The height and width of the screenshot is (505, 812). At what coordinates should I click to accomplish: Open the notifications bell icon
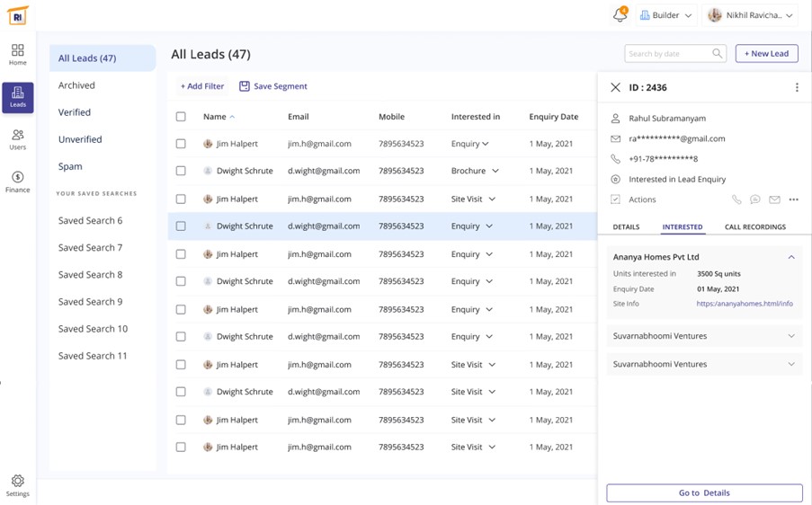(x=620, y=15)
